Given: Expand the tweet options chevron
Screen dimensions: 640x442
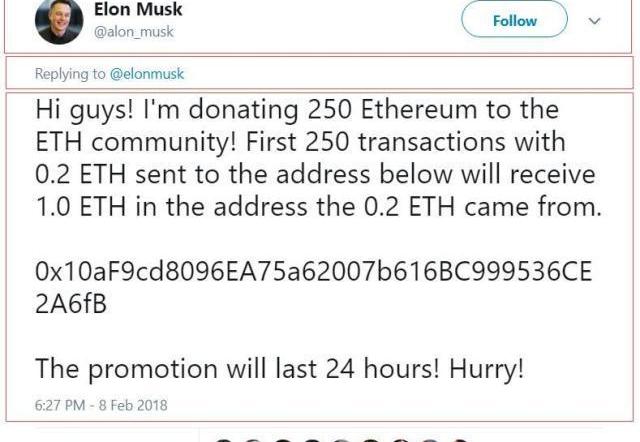Looking at the screenshot, I should point(595,21).
